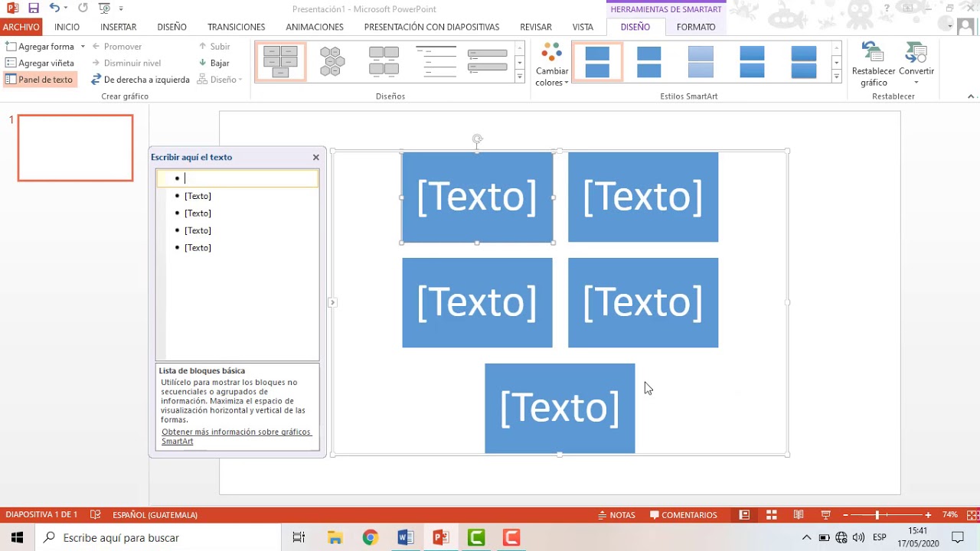
Task: Fit slide to current window
Action: [972, 515]
